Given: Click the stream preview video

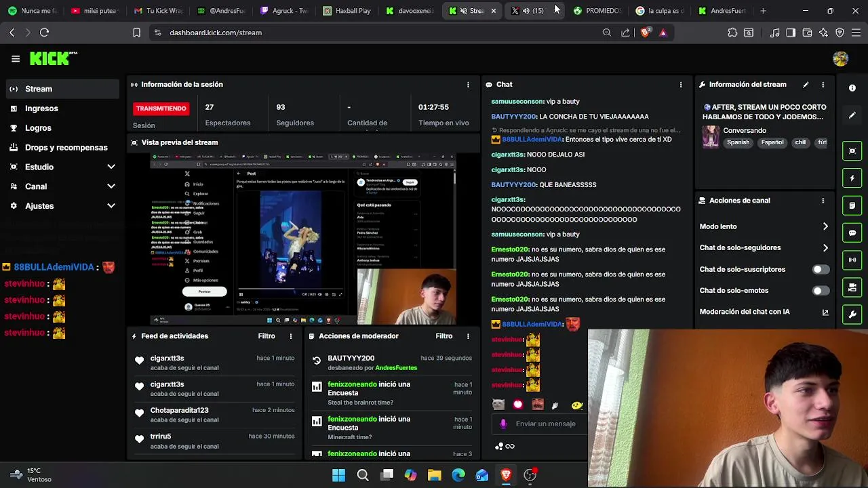Looking at the screenshot, I should [x=303, y=239].
